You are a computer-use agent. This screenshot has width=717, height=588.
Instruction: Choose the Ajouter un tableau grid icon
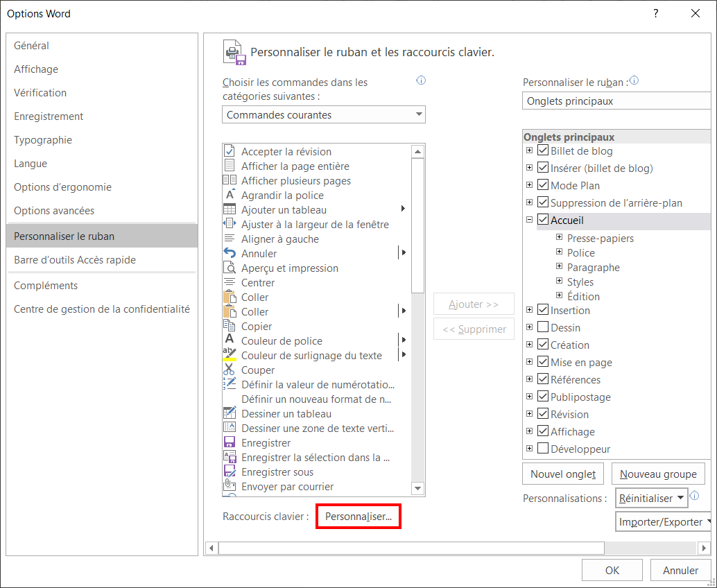229,210
